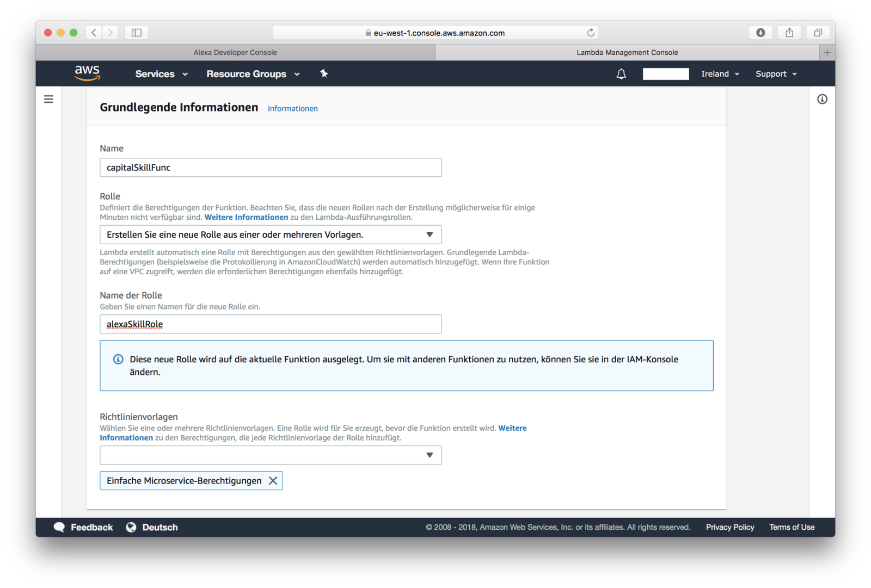Open the Ireland region dropdown
The height and width of the screenshot is (588, 871).
click(720, 74)
